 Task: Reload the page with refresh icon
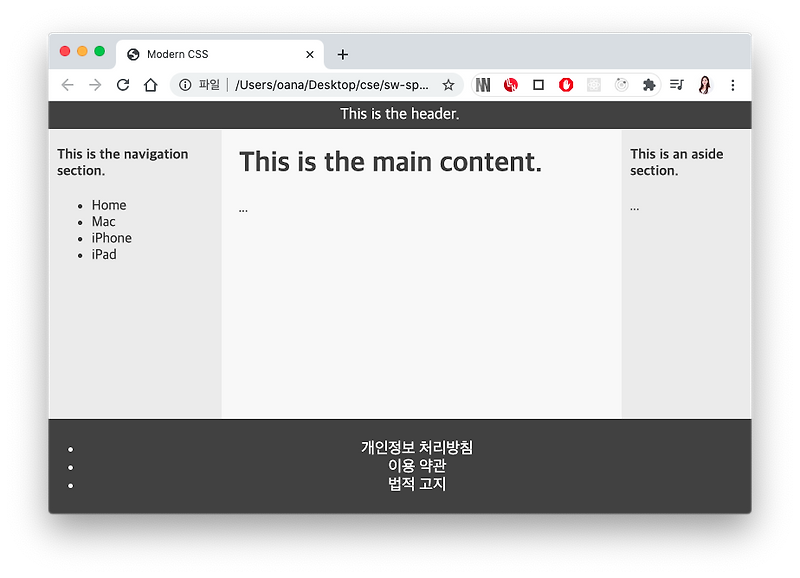[123, 85]
